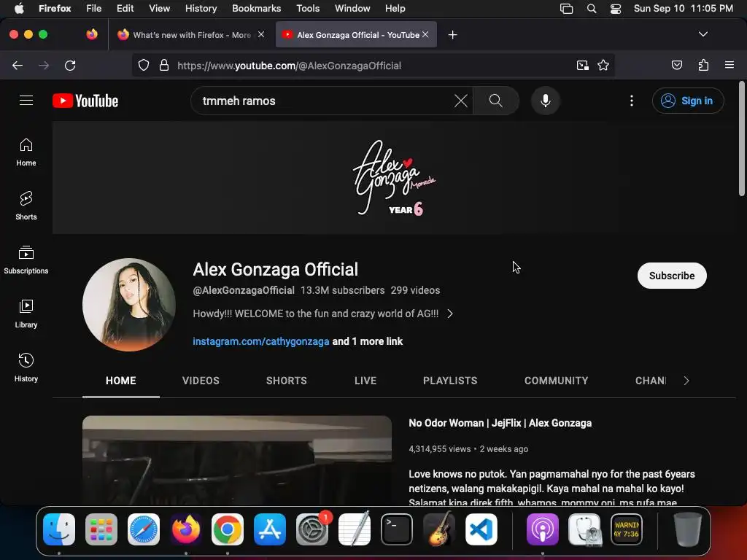Show more channel tabs with right chevron
The image size is (747, 560).
click(x=686, y=381)
